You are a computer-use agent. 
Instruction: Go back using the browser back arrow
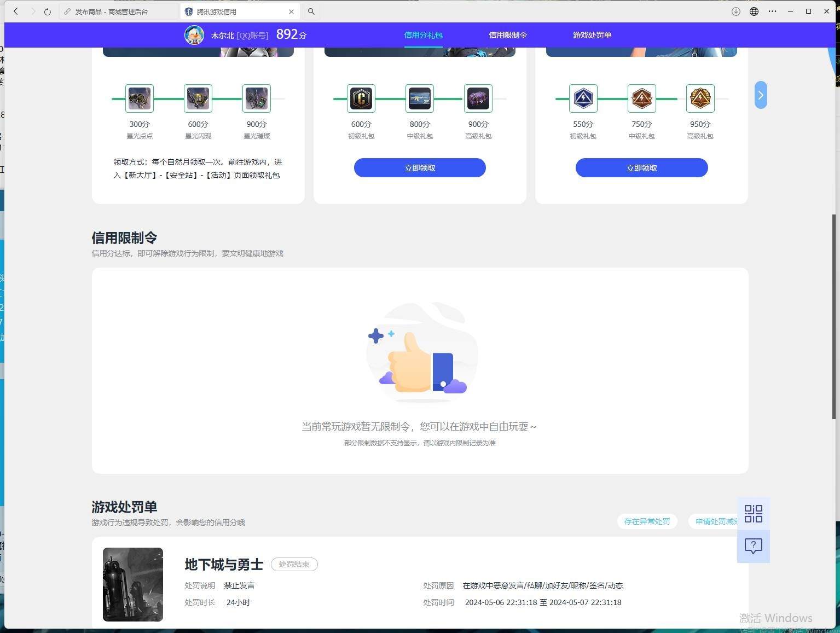[x=16, y=11]
